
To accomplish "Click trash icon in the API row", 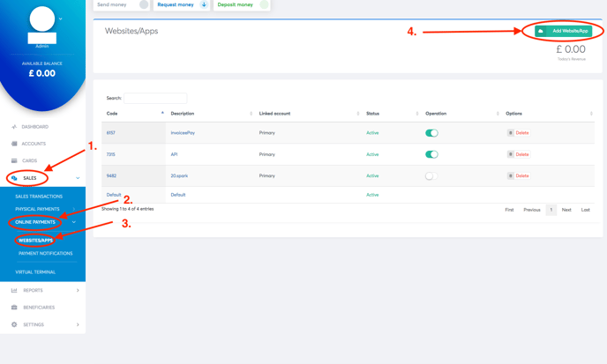I will pyautogui.click(x=511, y=154).
